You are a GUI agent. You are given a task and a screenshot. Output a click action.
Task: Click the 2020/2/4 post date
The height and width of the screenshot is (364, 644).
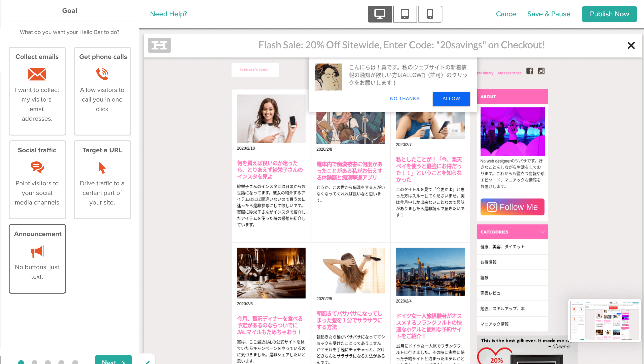403,301
